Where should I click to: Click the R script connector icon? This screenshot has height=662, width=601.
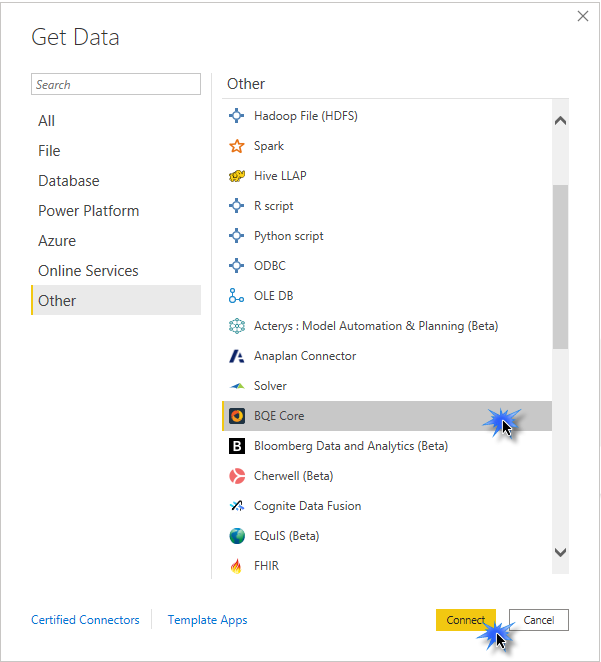coord(236,206)
